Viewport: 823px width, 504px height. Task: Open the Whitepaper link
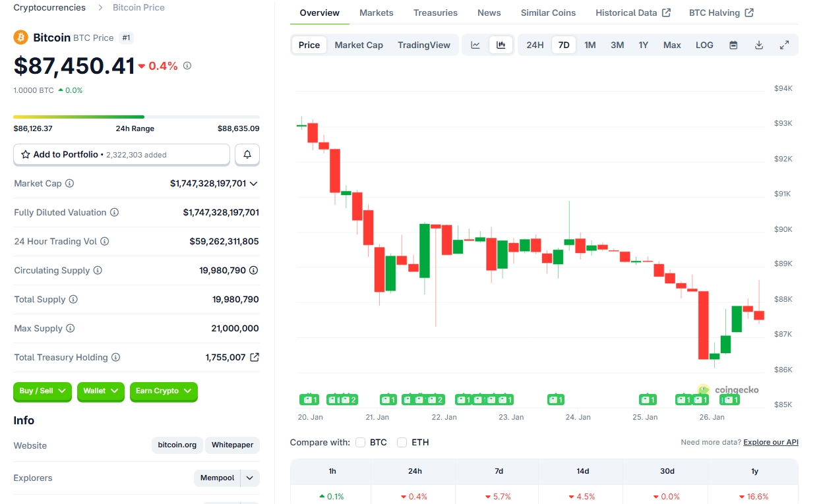point(232,445)
